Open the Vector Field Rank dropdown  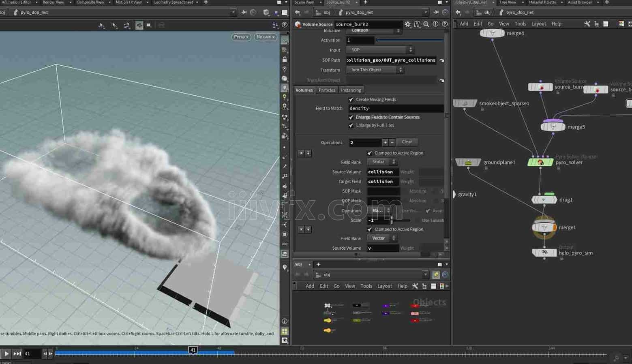[x=382, y=238]
